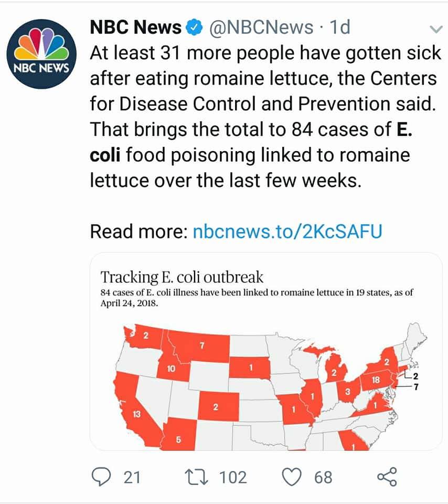Click the blue verified badge
The image size is (448, 504).
click(x=194, y=27)
